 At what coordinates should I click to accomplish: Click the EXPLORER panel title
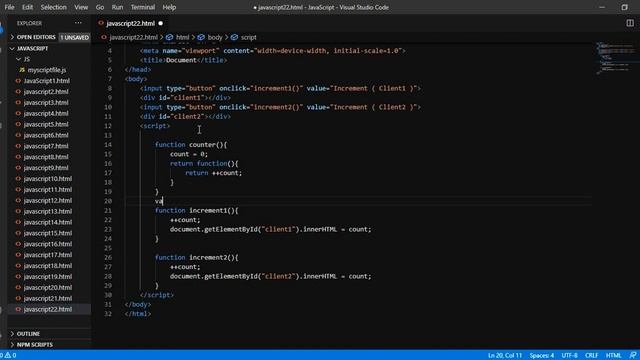pos(29,23)
